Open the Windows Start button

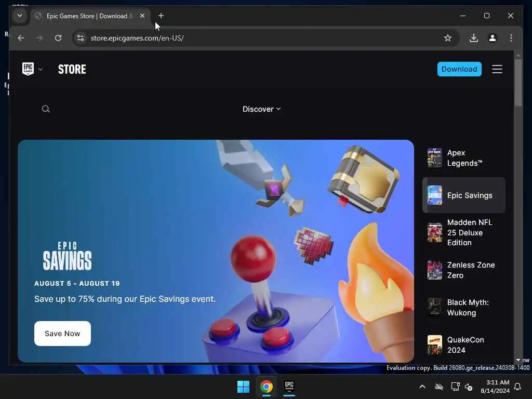pyautogui.click(x=243, y=387)
